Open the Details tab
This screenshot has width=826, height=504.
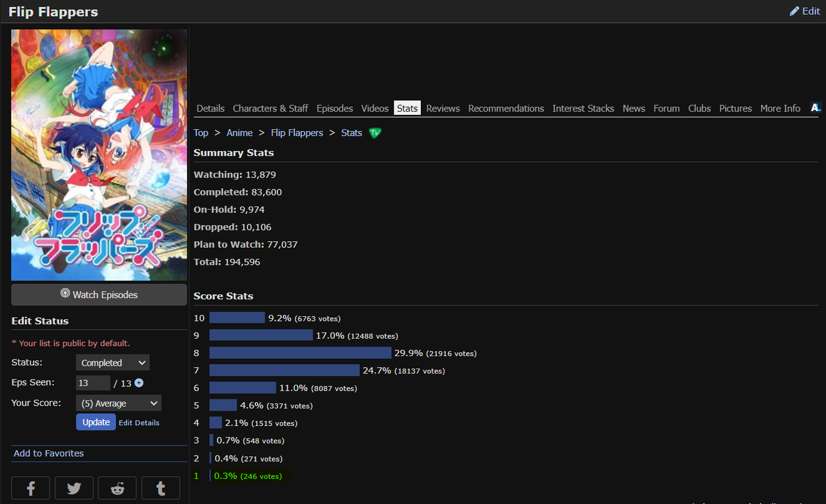[210, 108]
